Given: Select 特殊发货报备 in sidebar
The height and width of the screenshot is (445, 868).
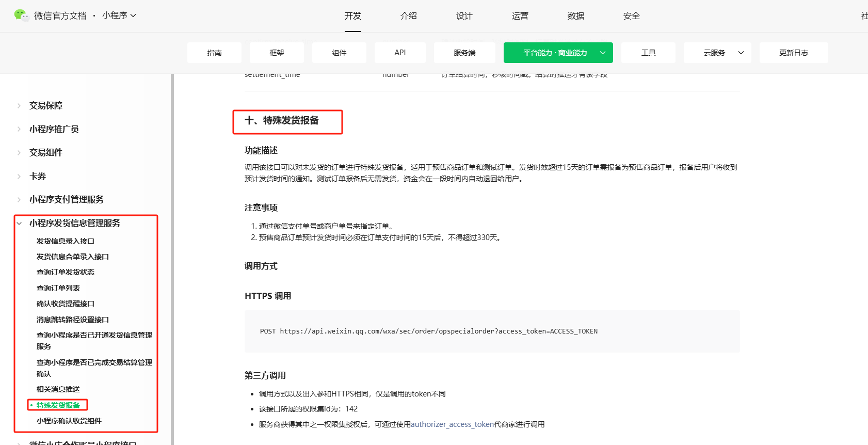Looking at the screenshot, I should [x=58, y=405].
